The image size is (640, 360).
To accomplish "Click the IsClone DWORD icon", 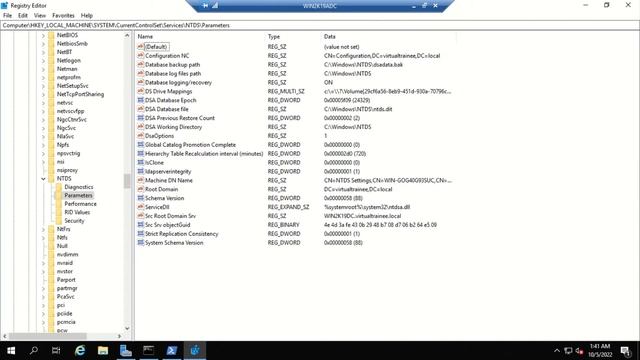I will click(141, 162).
